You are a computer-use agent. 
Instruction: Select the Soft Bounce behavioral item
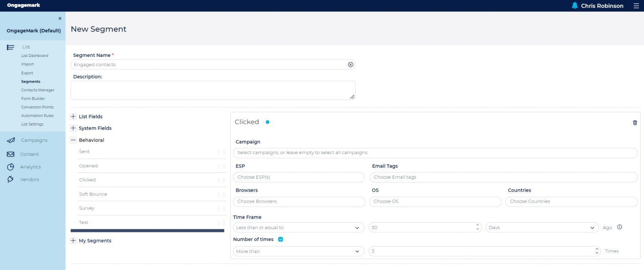tap(148, 194)
